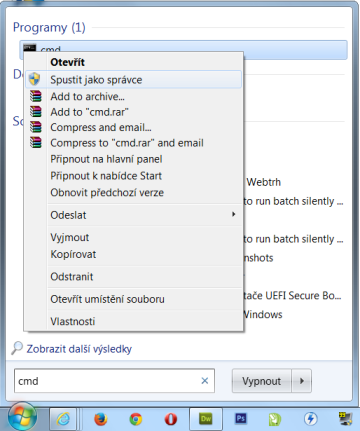Click the Programy (1) section header
The image size is (360, 431).
pyautogui.click(x=49, y=27)
